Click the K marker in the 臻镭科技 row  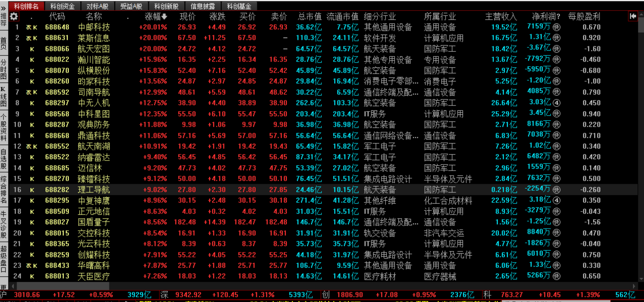click(32, 179)
